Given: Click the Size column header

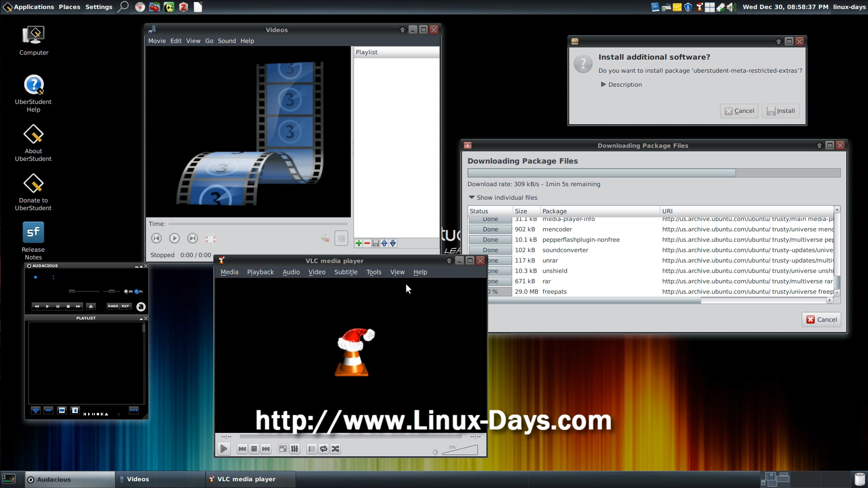Looking at the screenshot, I should pos(527,211).
